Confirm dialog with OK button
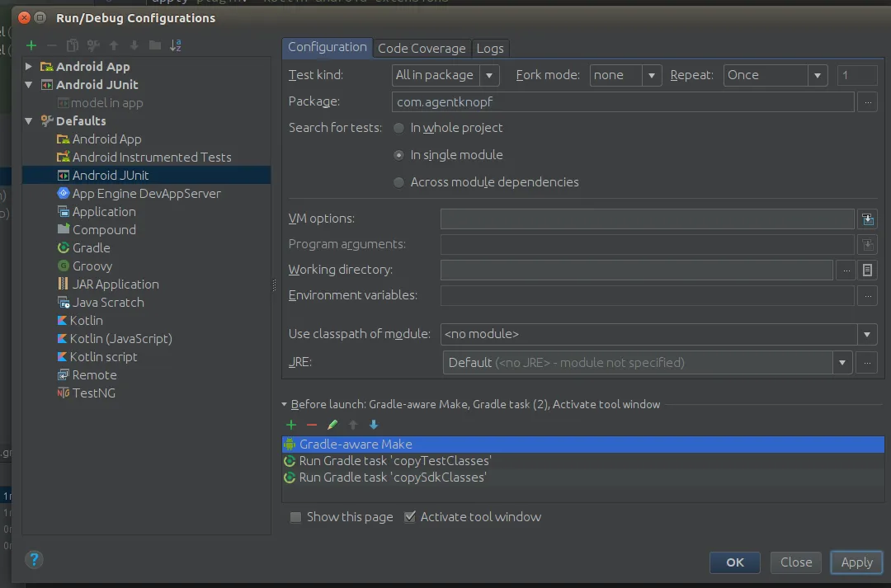891x588 pixels. (735, 562)
